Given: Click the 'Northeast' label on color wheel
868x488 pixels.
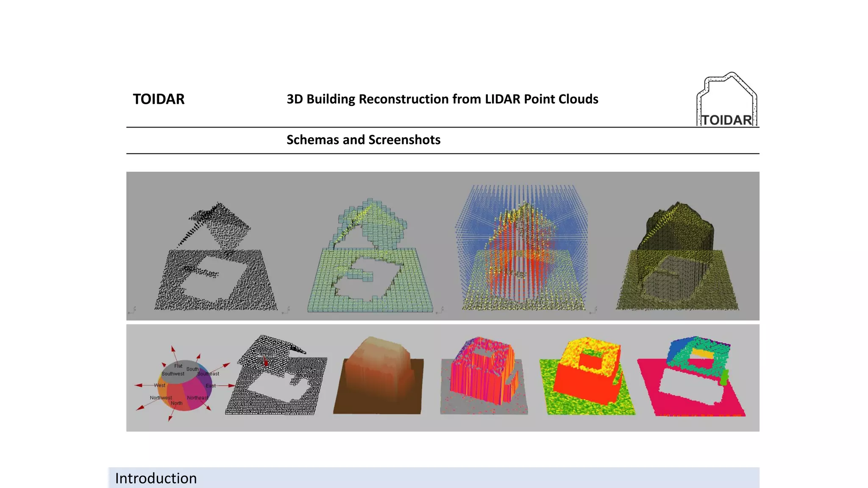Looking at the screenshot, I should click(198, 398).
